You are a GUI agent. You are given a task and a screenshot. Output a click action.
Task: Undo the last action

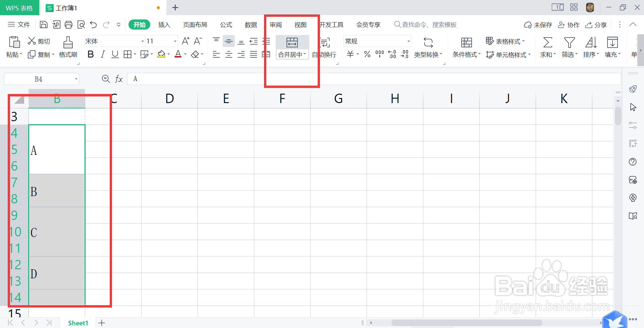[x=94, y=25]
